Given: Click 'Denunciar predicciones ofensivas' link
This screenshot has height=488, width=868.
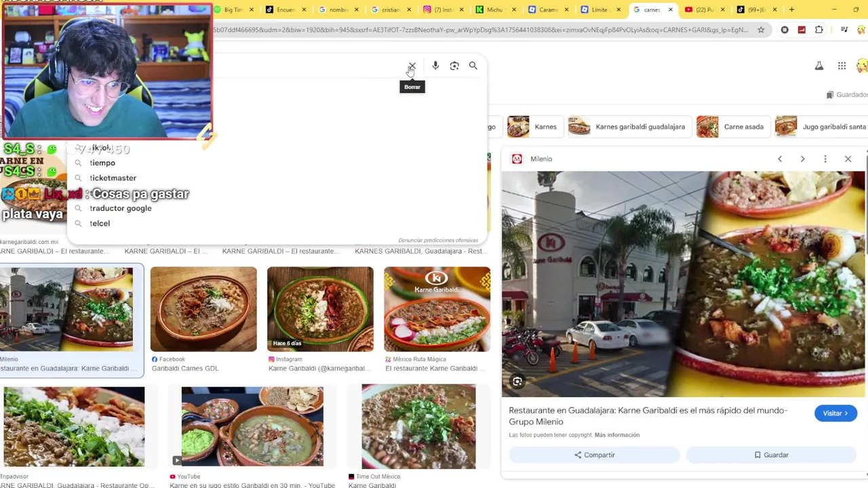Looking at the screenshot, I should tap(438, 241).
